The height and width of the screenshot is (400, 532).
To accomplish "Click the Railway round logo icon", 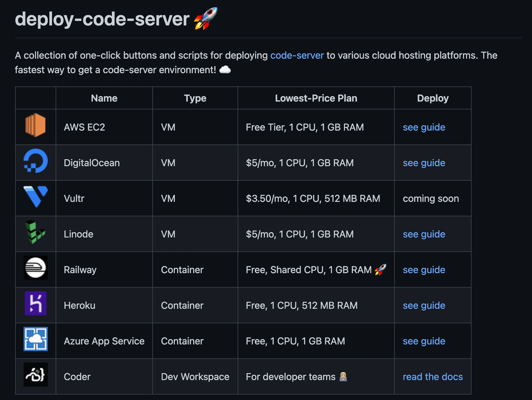I will (x=36, y=267).
